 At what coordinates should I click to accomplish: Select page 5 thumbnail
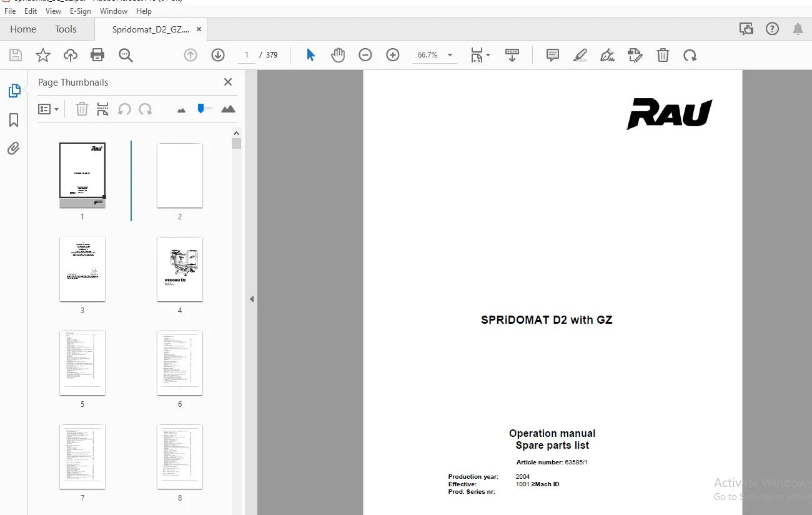(x=82, y=362)
